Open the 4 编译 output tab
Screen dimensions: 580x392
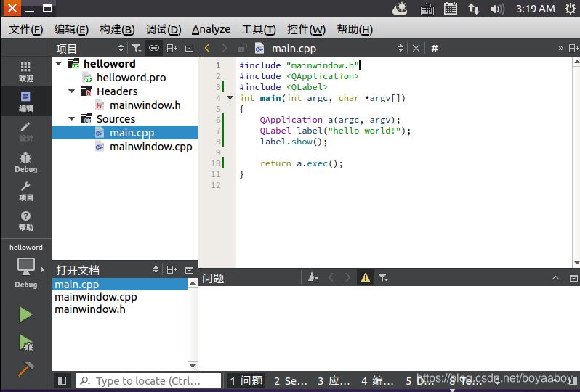point(377,381)
